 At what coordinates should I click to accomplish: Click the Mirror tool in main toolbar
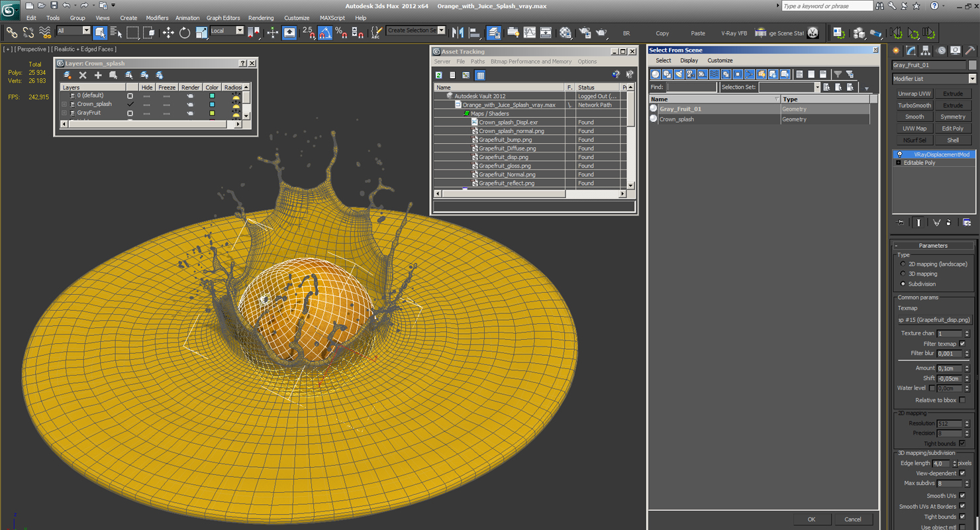(458, 32)
